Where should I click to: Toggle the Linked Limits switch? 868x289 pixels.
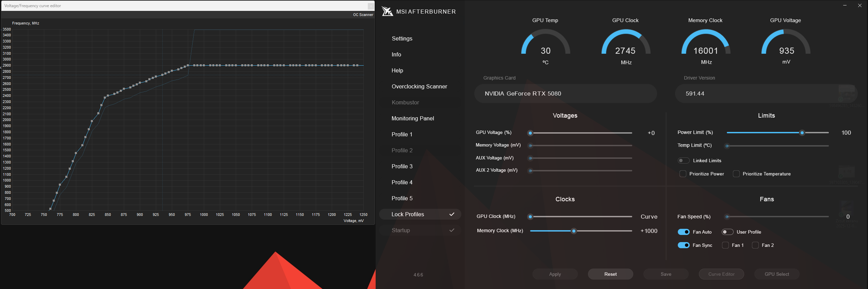click(684, 160)
